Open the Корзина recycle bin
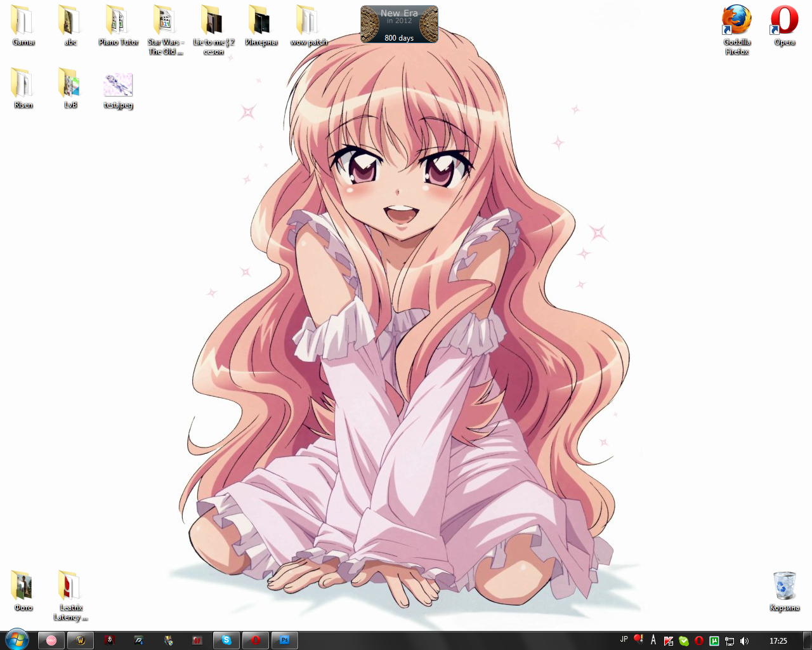 [784, 590]
